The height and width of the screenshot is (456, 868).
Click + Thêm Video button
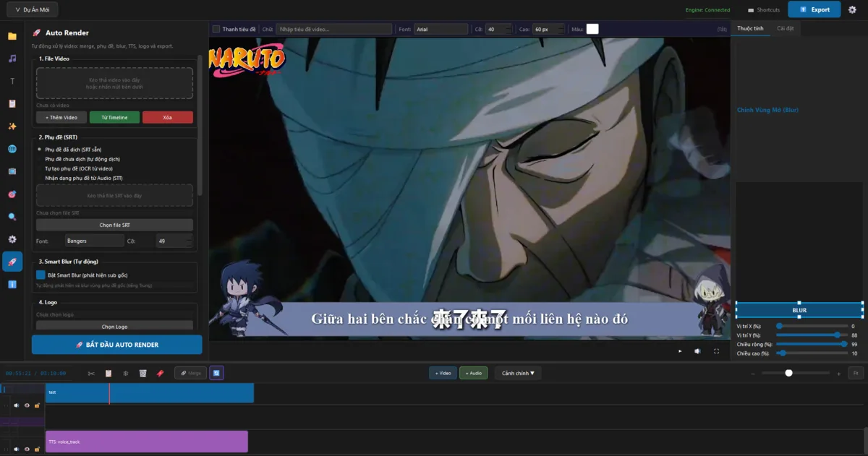click(x=61, y=117)
